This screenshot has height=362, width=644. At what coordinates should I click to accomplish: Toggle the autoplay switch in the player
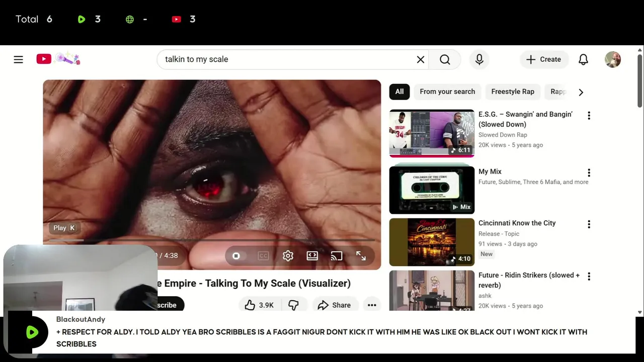[x=236, y=256]
